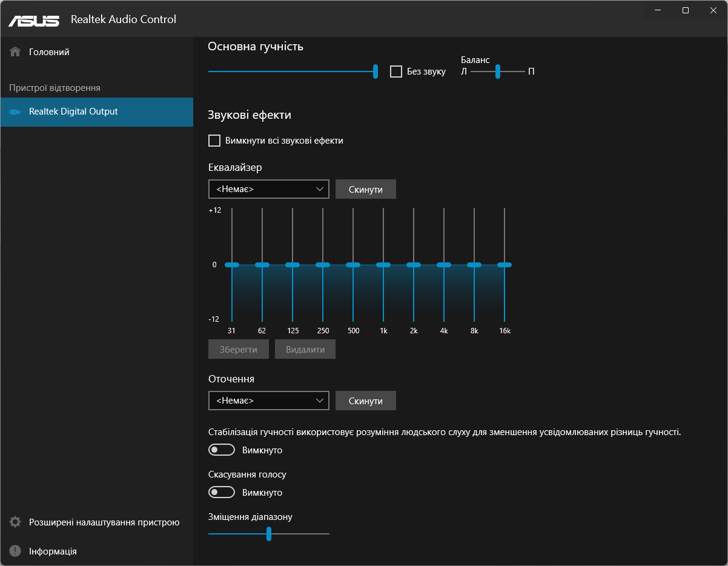
Task: Expand the <Немає> equalizer combo box
Action: 268,188
